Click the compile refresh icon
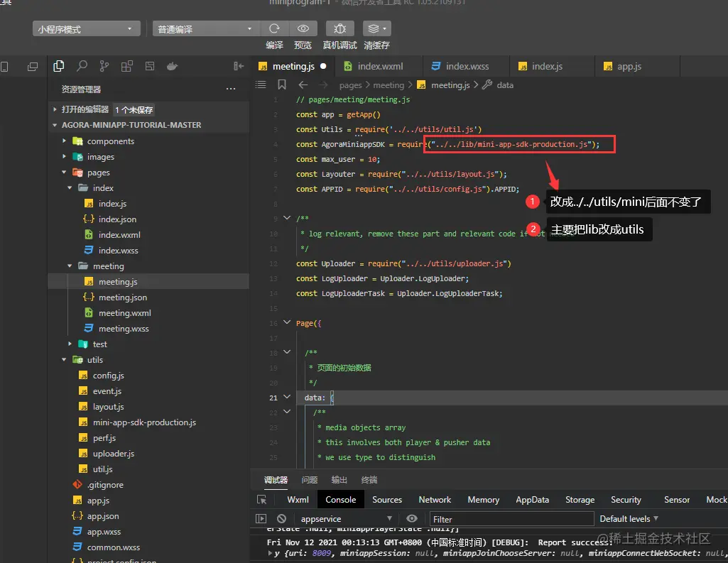This screenshot has height=563, width=728. coord(274,29)
